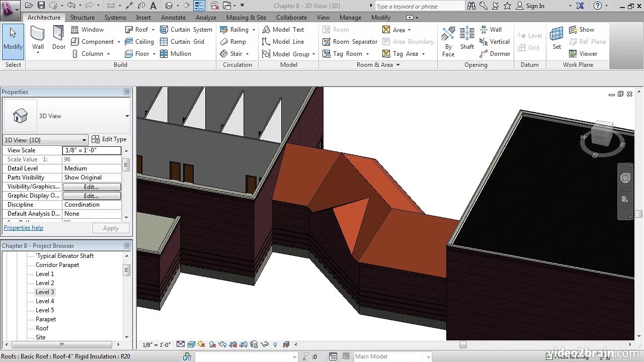Viewport: 644px width, 362px height.
Task: Undo the last action
Action: tap(71, 6)
